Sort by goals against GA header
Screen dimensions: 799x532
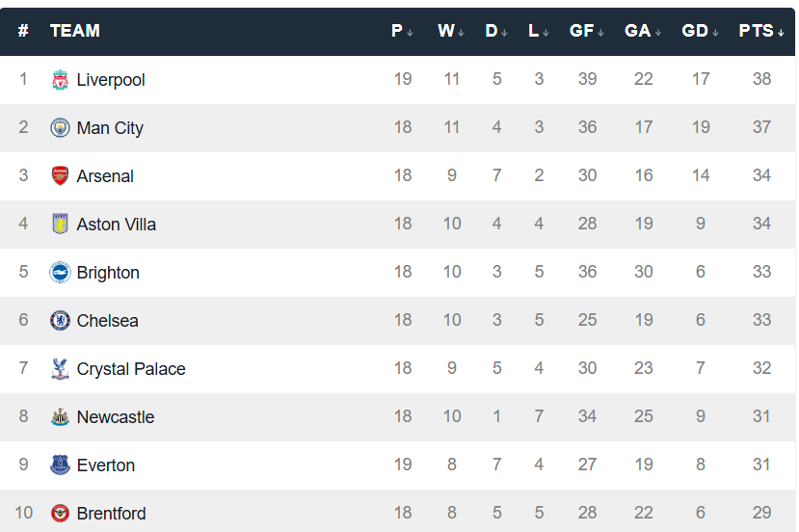(643, 31)
